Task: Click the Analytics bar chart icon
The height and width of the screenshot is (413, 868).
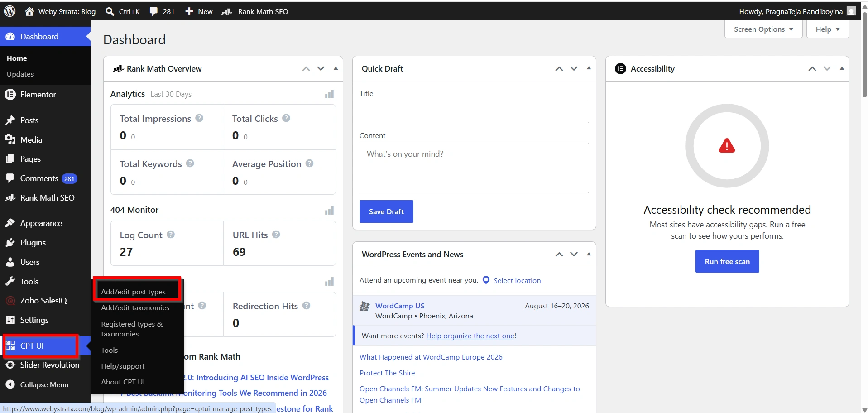Action: tap(329, 94)
